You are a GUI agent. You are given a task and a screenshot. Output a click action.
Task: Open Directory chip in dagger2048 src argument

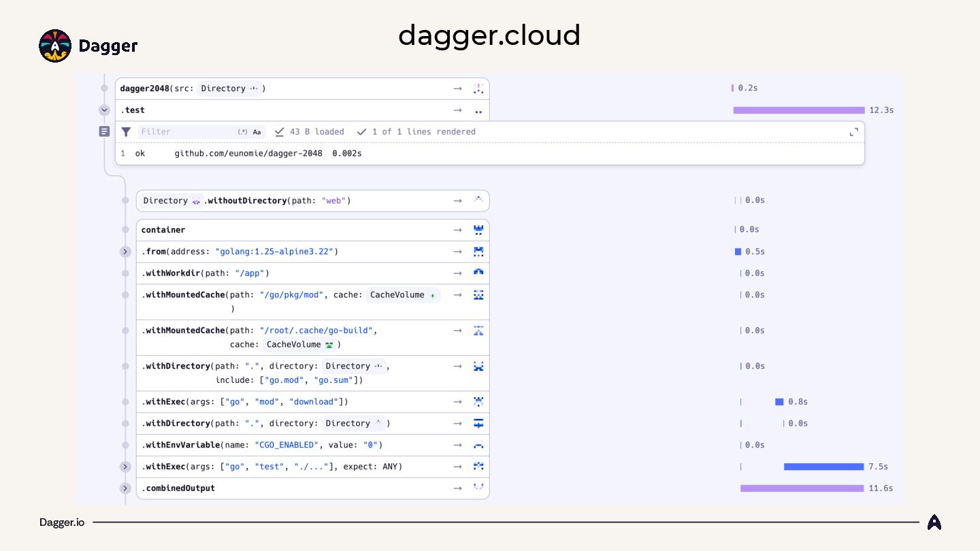229,88
